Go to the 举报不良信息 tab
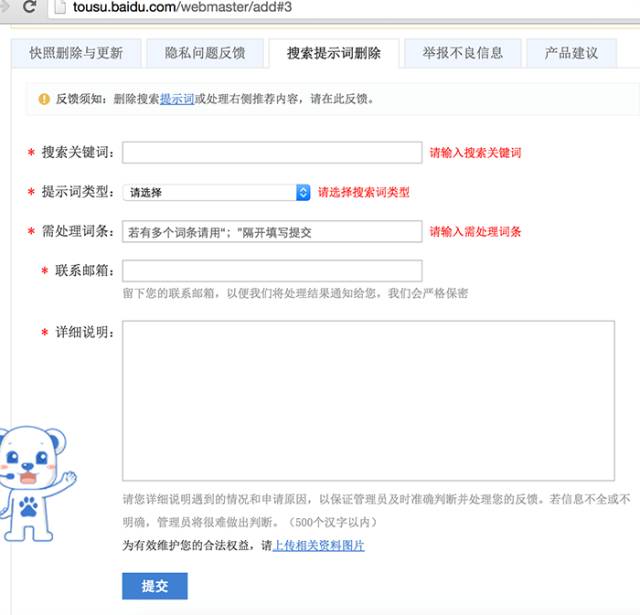Viewport: 640px width, 615px height. [463, 53]
